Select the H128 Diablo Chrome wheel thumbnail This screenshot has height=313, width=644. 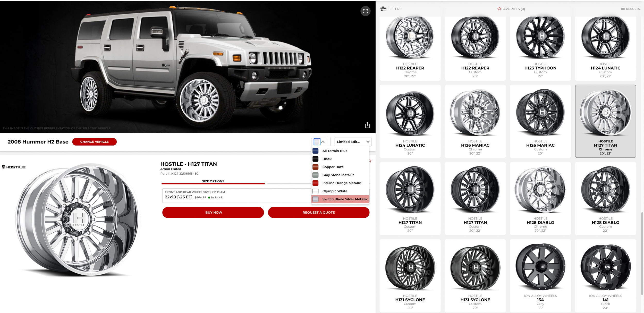pyautogui.click(x=540, y=198)
